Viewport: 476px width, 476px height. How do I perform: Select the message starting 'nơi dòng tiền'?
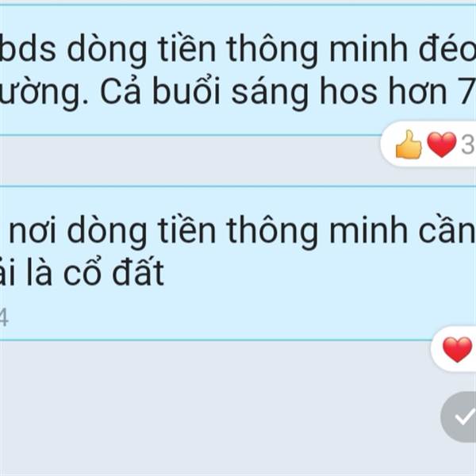coord(238,263)
